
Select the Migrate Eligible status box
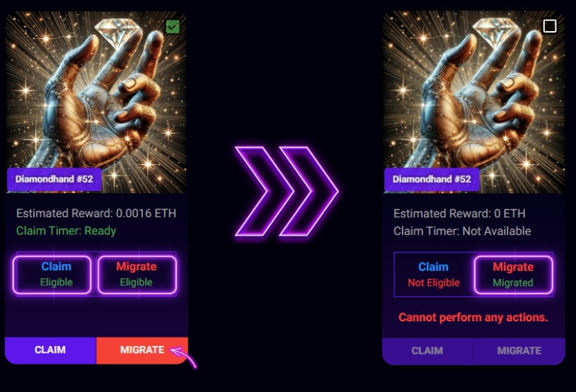coord(137,275)
